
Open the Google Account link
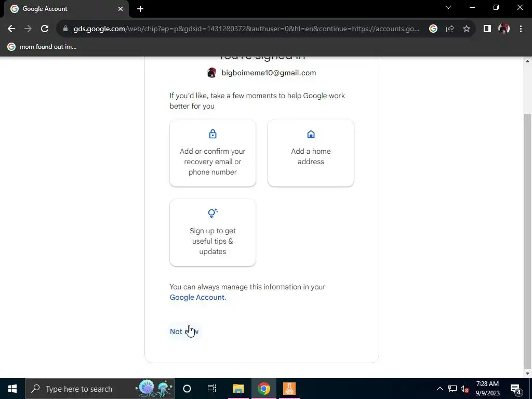tap(198, 297)
